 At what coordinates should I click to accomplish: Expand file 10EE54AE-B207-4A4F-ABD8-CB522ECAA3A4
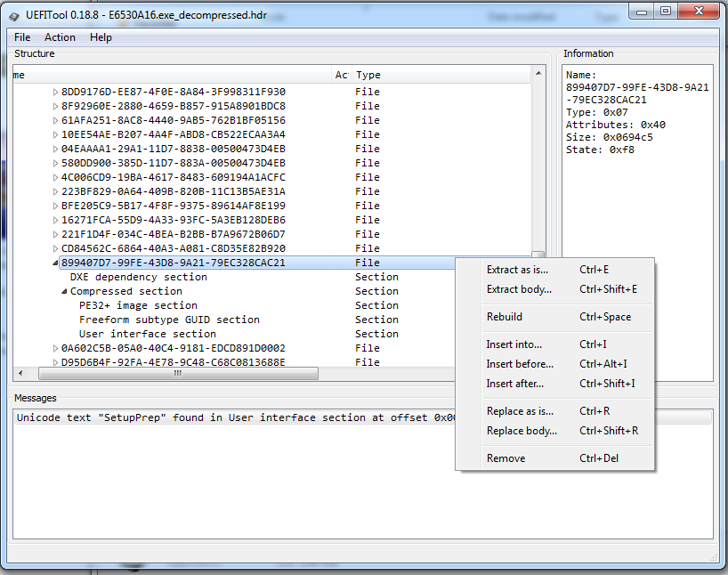tap(55, 134)
